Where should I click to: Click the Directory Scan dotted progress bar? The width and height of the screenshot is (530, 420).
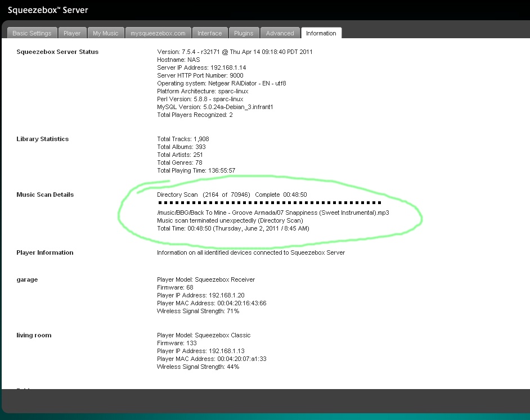269,202
